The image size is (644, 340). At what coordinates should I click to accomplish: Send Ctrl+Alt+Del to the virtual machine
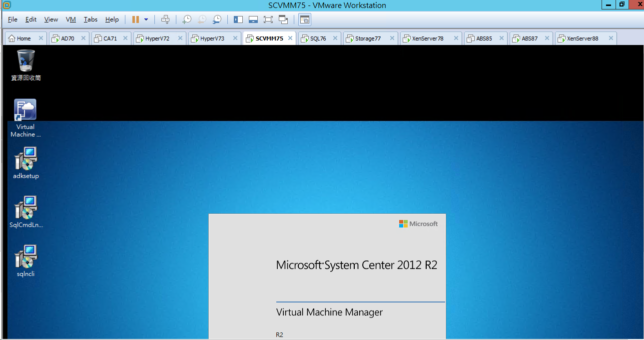[x=165, y=19]
